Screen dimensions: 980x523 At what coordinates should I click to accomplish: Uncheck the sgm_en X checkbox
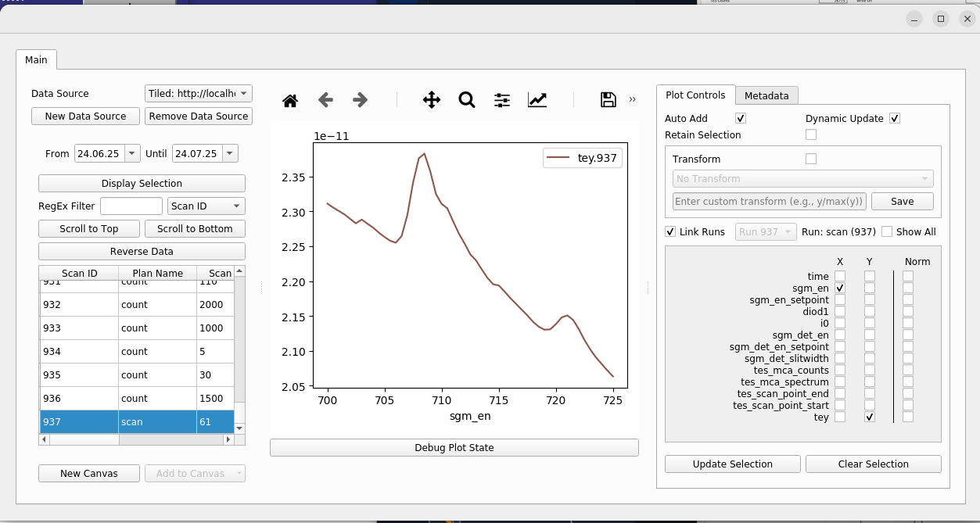[x=840, y=288]
